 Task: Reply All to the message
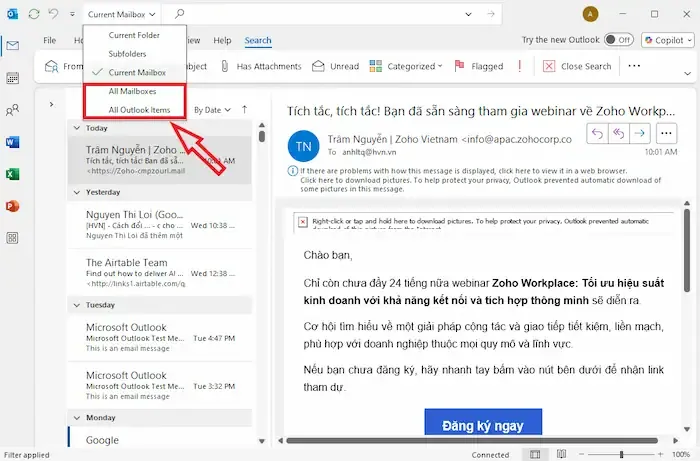tap(618, 133)
